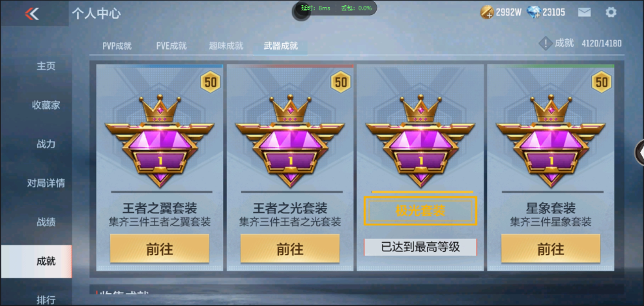
Task: Click 前往 under 星象套装
Action: click(x=551, y=249)
